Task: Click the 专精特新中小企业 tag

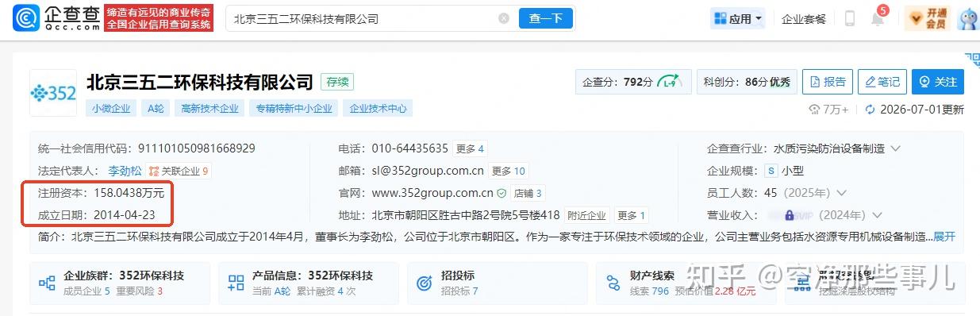Action: point(294,109)
